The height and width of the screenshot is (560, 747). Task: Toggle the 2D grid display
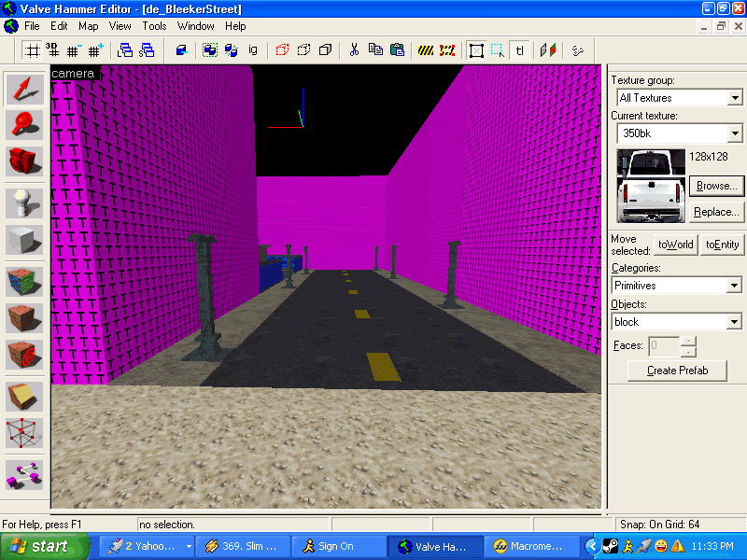(32, 49)
